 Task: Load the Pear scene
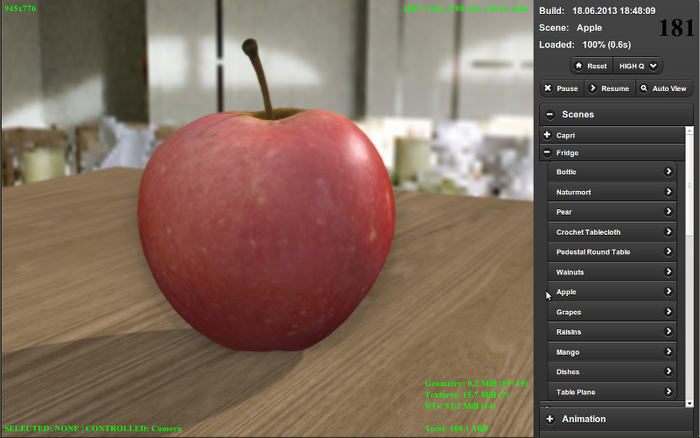click(612, 212)
